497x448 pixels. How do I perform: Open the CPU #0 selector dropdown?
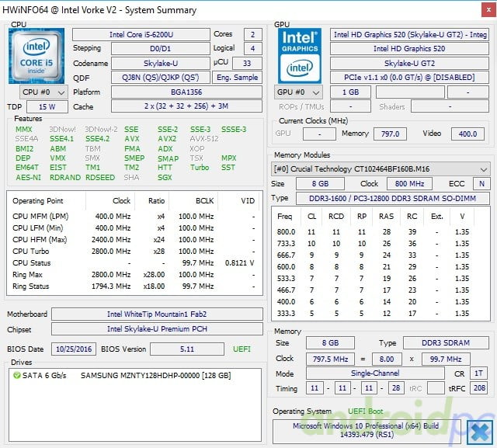(x=43, y=92)
